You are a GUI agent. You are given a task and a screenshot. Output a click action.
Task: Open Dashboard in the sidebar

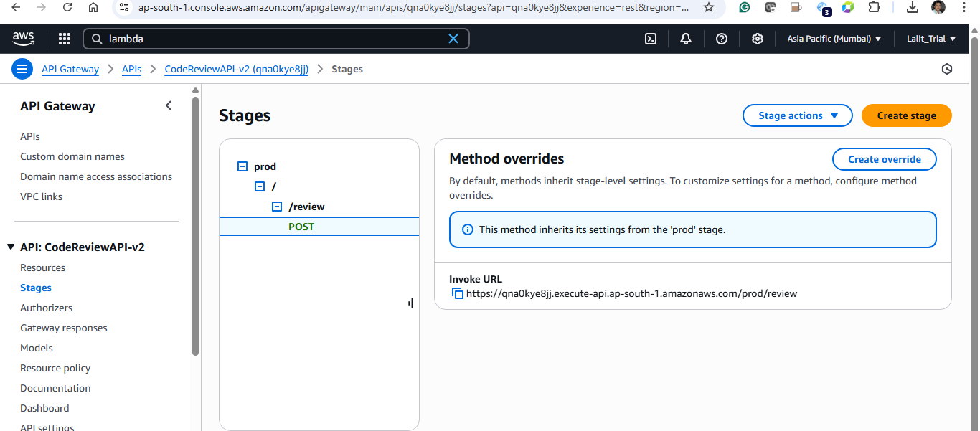coord(44,408)
